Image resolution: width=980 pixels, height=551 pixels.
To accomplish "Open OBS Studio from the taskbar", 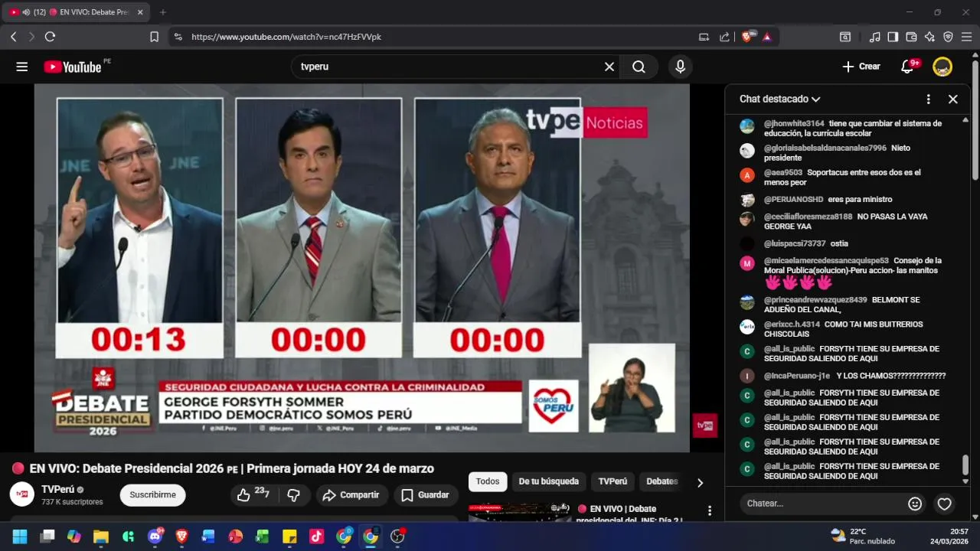I will tap(397, 536).
